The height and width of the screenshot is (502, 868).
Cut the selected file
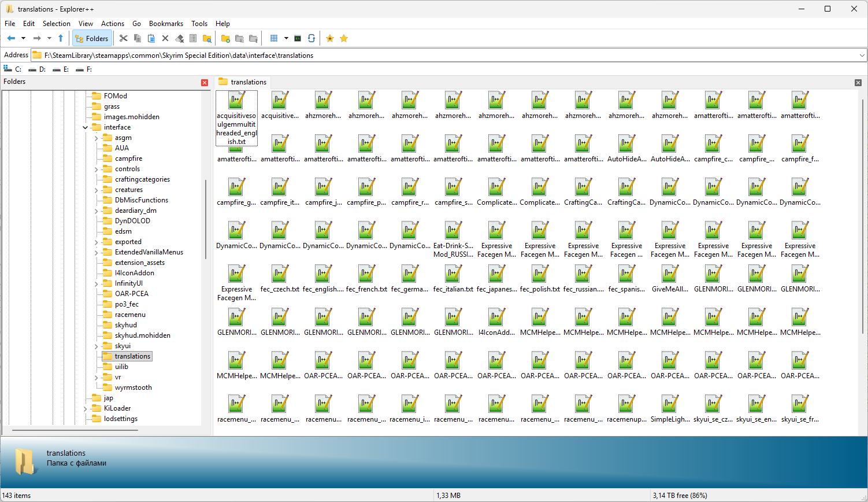123,38
